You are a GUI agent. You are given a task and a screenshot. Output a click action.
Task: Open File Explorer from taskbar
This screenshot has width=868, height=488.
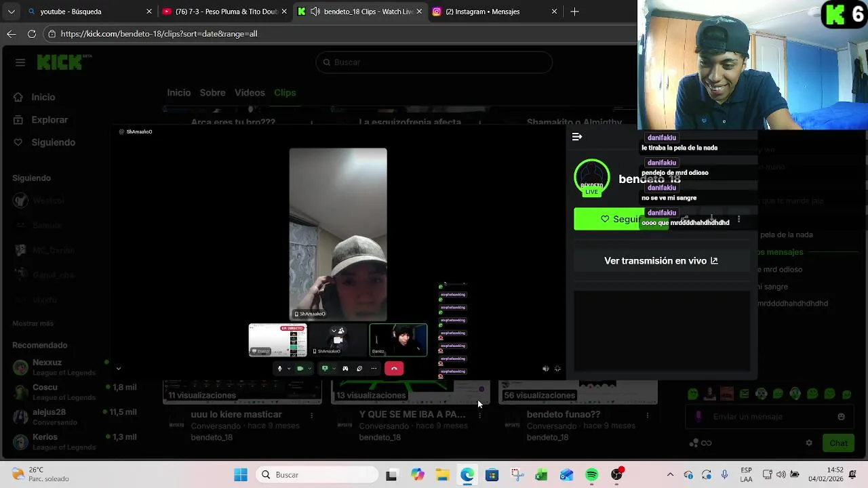point(442,475)
